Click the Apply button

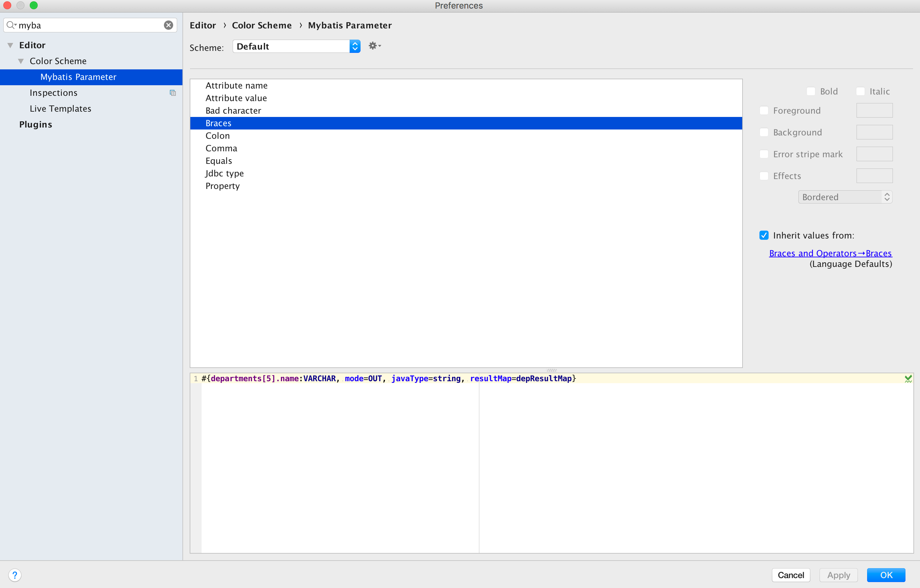(838, 575)
